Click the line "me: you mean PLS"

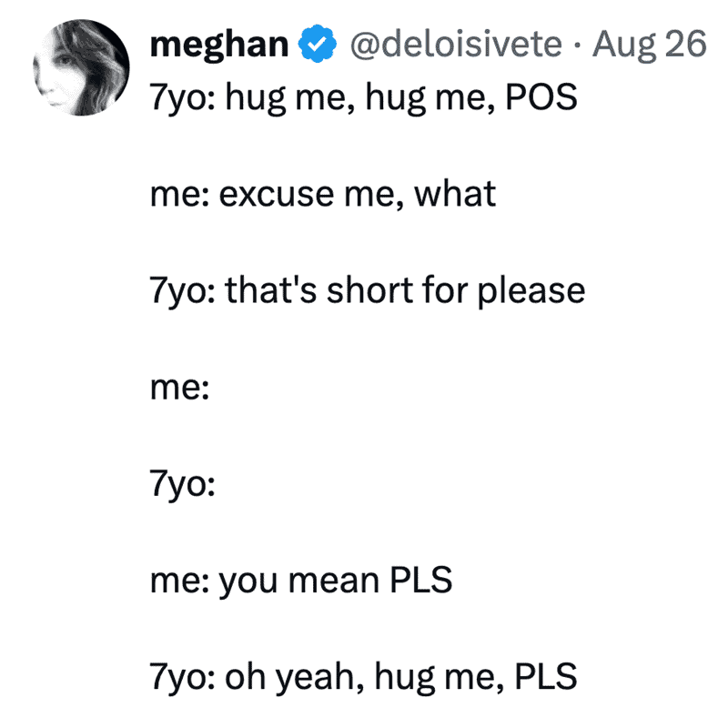click(301, 581)
